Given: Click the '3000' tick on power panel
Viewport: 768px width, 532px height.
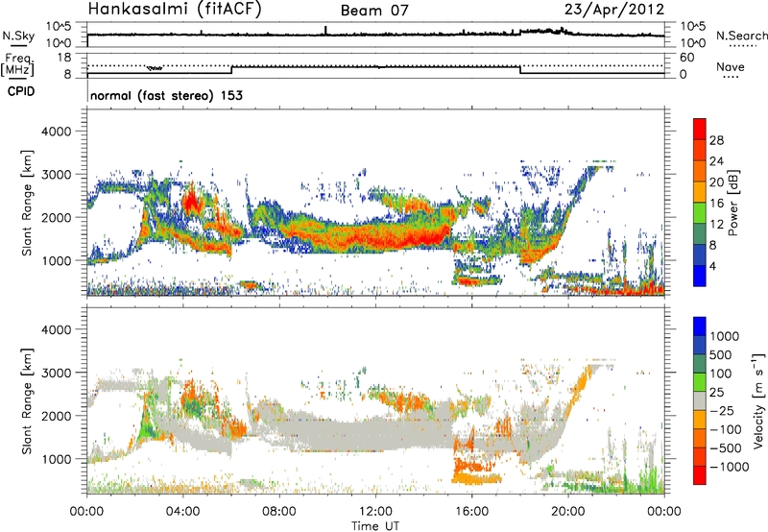Looking at the screenshot, I should coord(56,175).
